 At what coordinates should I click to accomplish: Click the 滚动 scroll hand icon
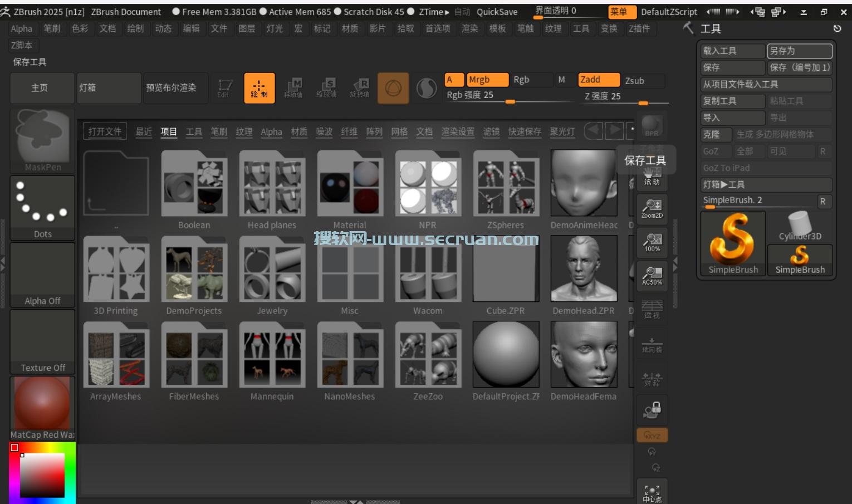(652, 177)
